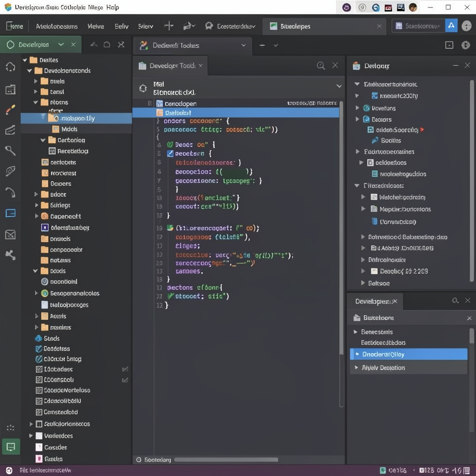Viewport: 476px width, 476px height.
Task: Select the search icon in the Developer Tools panel
Action: (321, 66)
